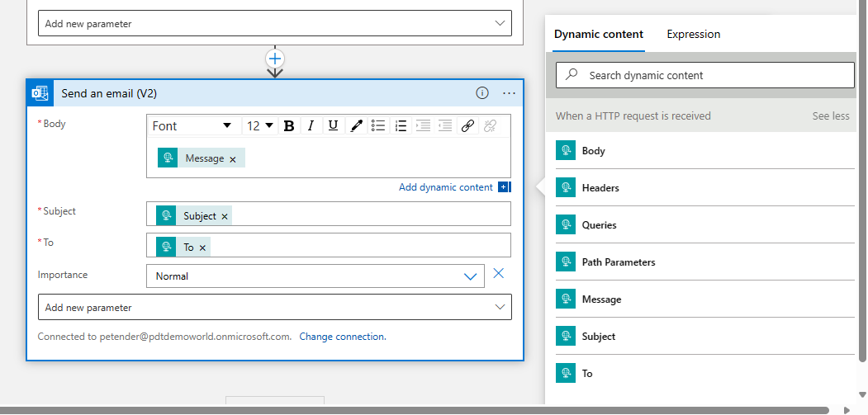
Task: Open the font color highlighter tool
Action: [356, 126]
